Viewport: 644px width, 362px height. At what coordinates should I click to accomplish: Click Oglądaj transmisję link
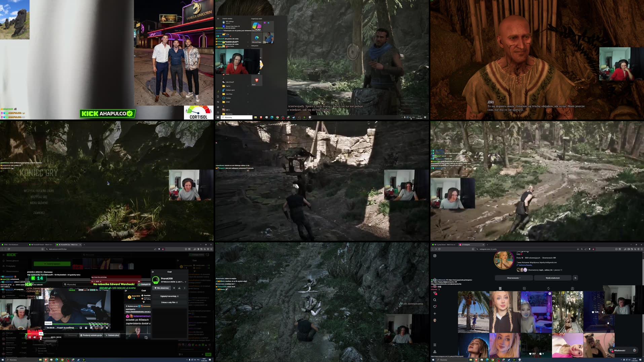point(169,296)
